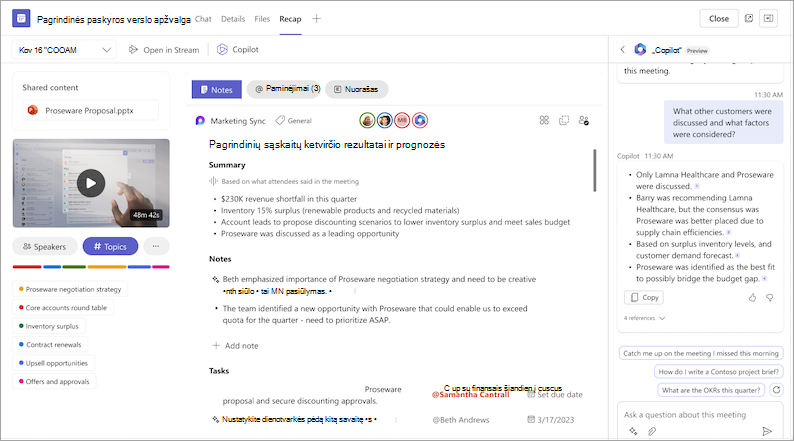The height and width of the screenshot is (441, 794).
Task: Choose 'Catch me up on the meeting' suggestion
Action: (701, 353)
